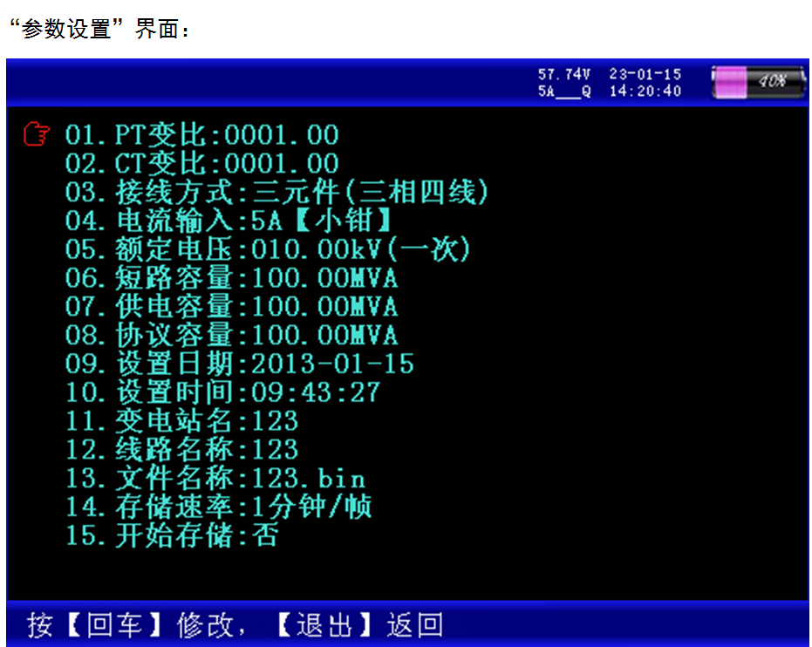Toggle the 15 开始存储 start storage option
The width and height of the screenshot is (812, 647).
172,535
